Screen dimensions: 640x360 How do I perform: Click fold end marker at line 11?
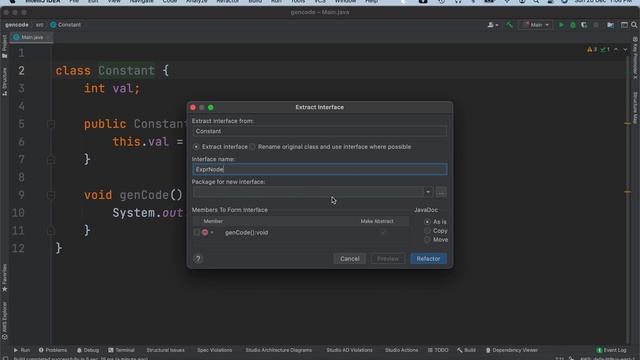click(x=51, y=231)
